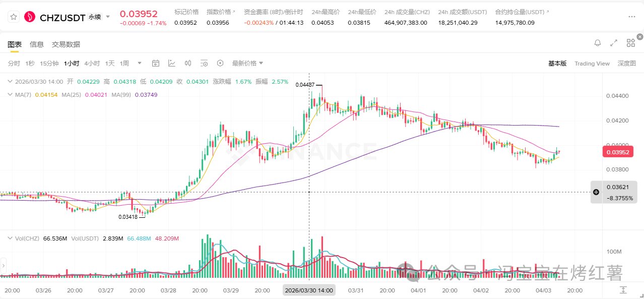Switch chart mode to 深度图
Screen dimensions: 644x299
[x=627, y=64]
